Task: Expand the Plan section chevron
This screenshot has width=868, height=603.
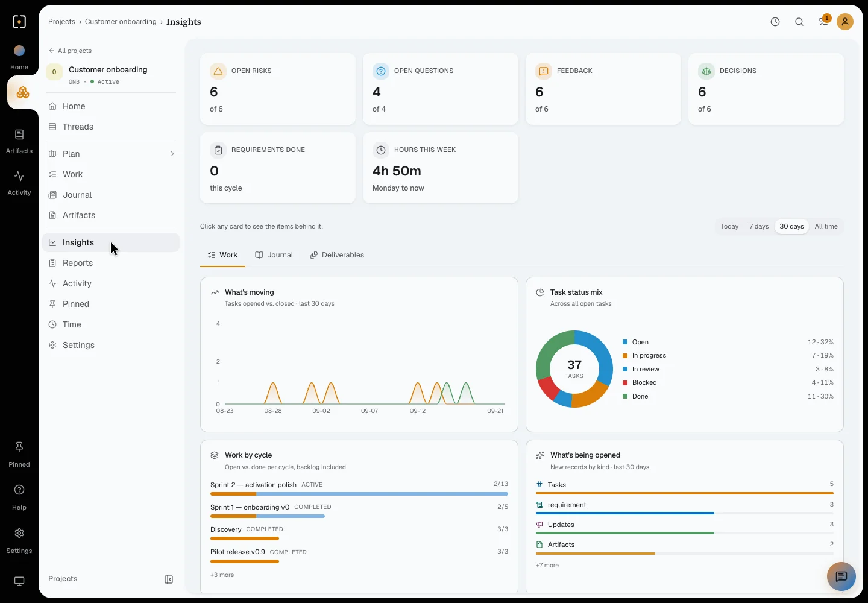Action: (172, 154)
